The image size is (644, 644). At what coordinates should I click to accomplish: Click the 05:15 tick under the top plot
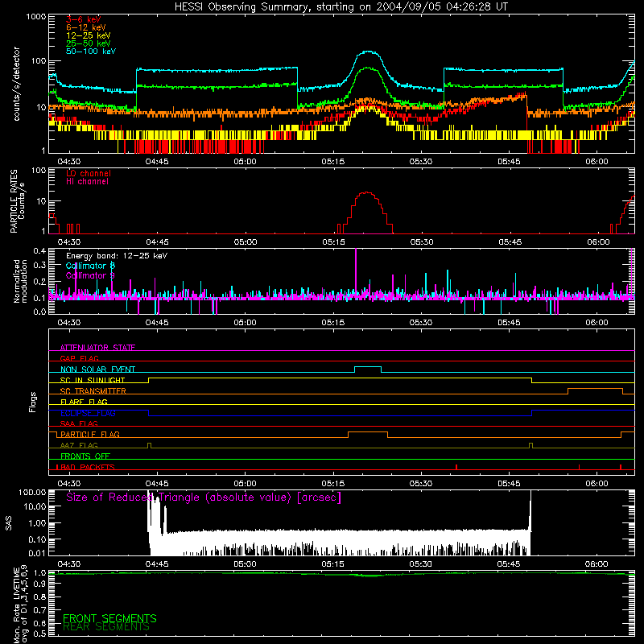point(333,162)
